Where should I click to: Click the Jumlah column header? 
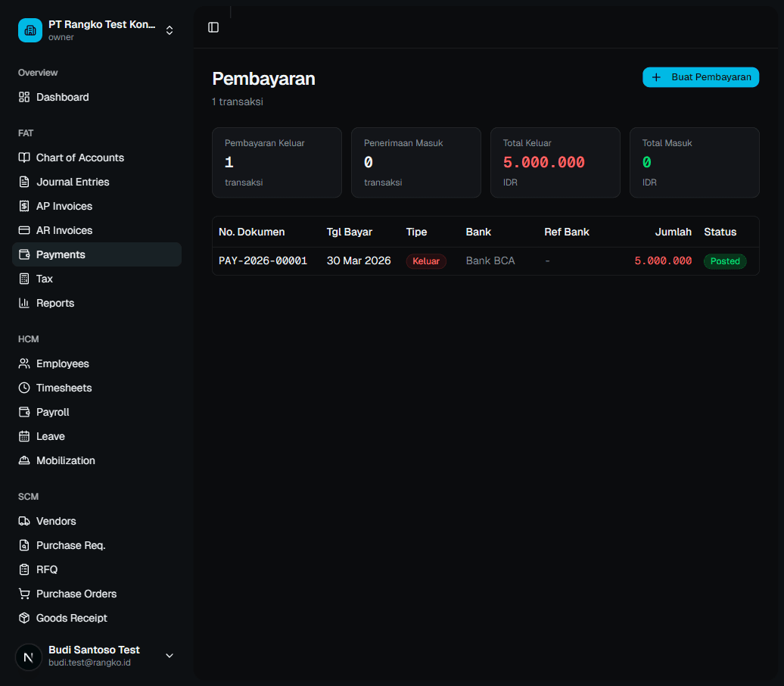point(673,232)
